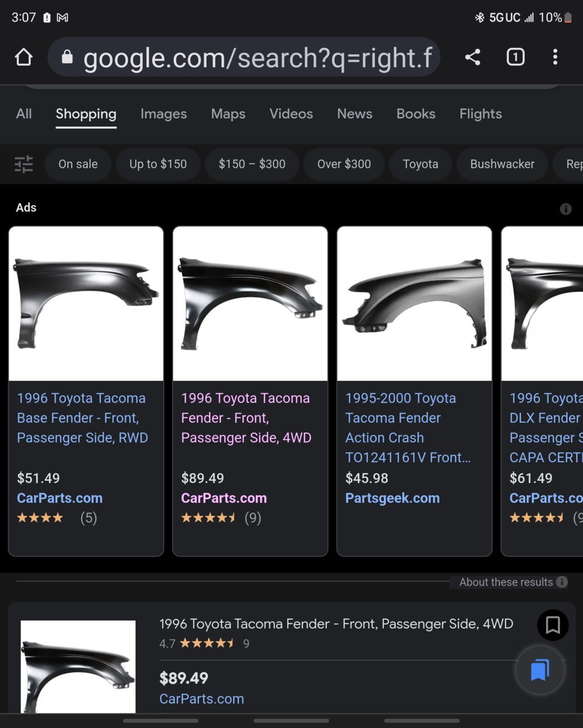Screen dimensions: 583x728
Task: Filter by the Toyota brand chip
Action: pyautogui.click(x=420, y=164)
